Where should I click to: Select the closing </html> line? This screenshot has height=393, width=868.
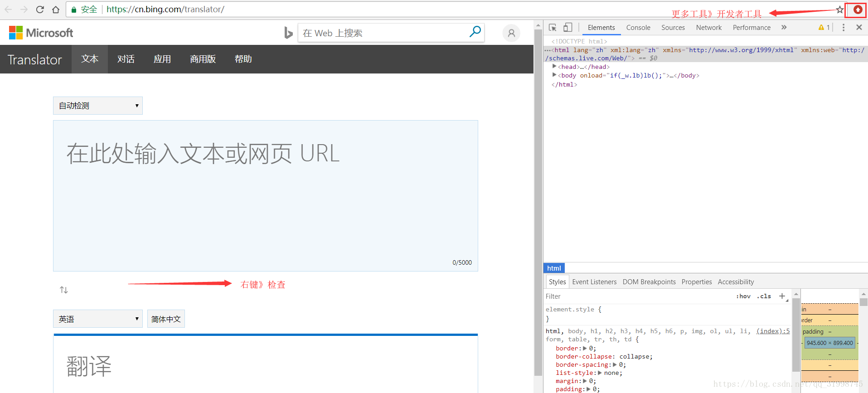(x=564, y=84)
